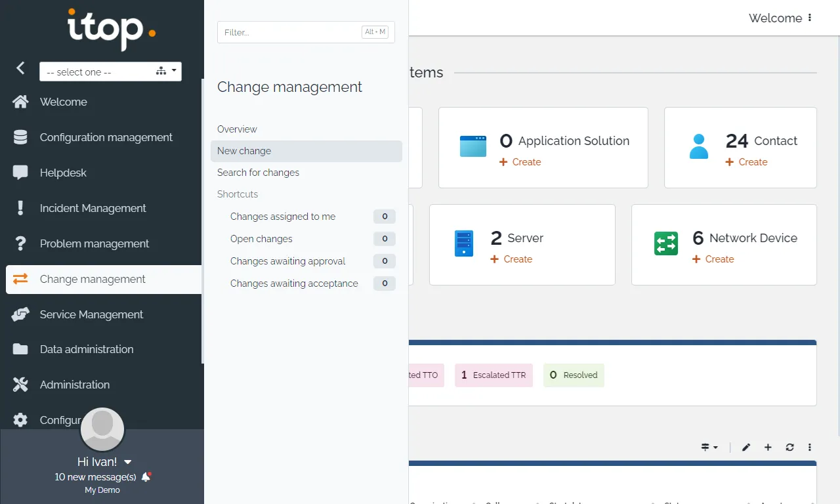Viewport: 840px width, 504px height.
Task: Open Search for changes
Action: click(x=258, y=173)
